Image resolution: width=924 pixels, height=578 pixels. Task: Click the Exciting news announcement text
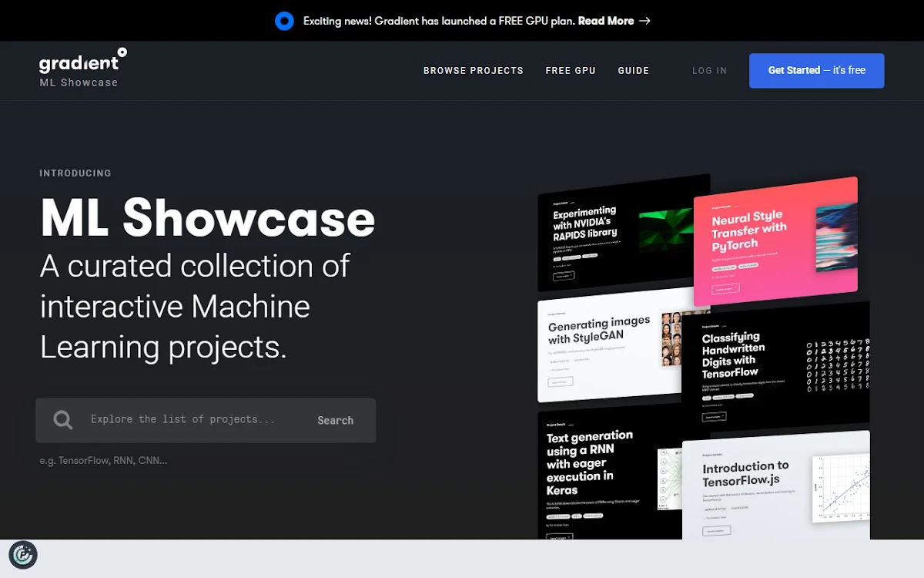pyautogui.click(x=439, y=21)
